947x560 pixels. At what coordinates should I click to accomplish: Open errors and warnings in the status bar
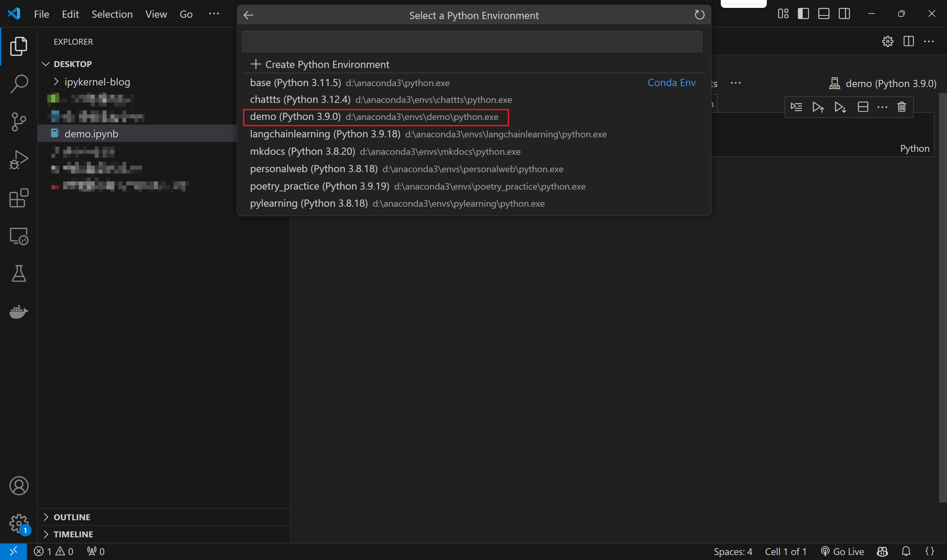pyautogui.click(x=53, y=552)
